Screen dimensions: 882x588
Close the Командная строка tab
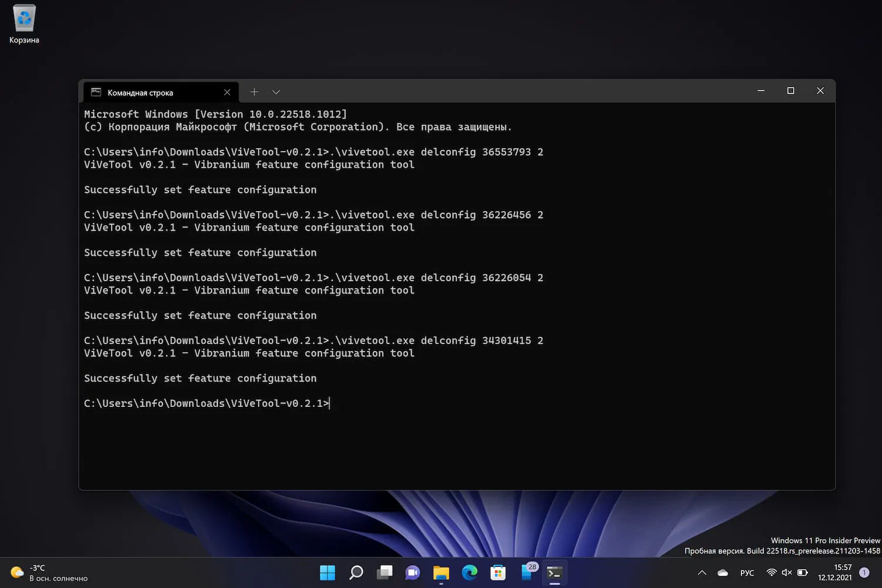pos(227,92)
